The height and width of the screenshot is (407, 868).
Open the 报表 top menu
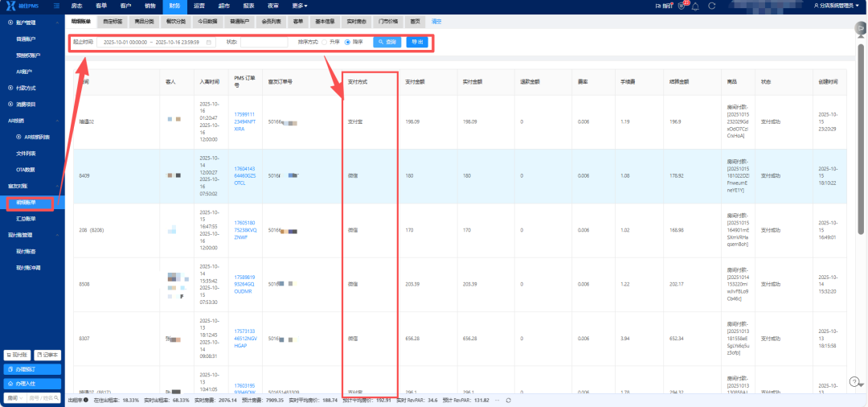248,6
